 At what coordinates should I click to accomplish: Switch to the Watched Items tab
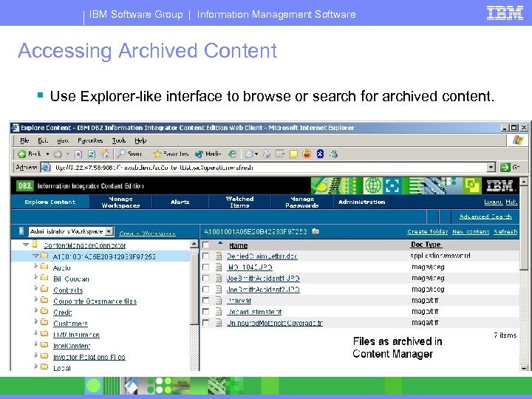[x=239, y=202]
